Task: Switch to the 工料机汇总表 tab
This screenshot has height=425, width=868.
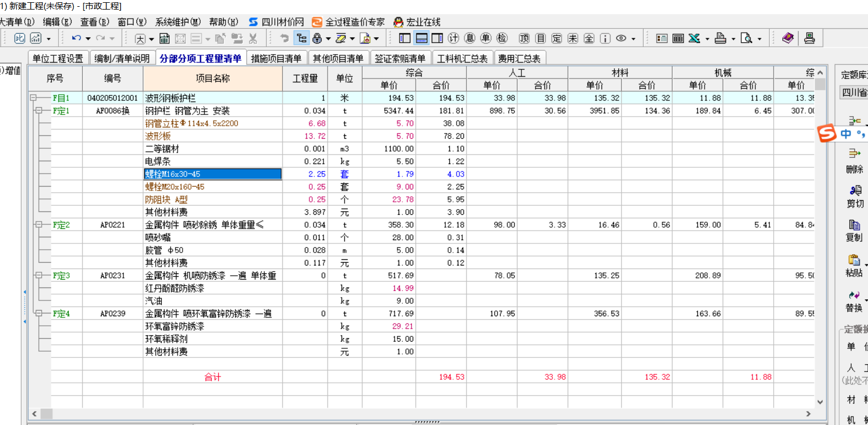Action: click(x=463, y=58)
